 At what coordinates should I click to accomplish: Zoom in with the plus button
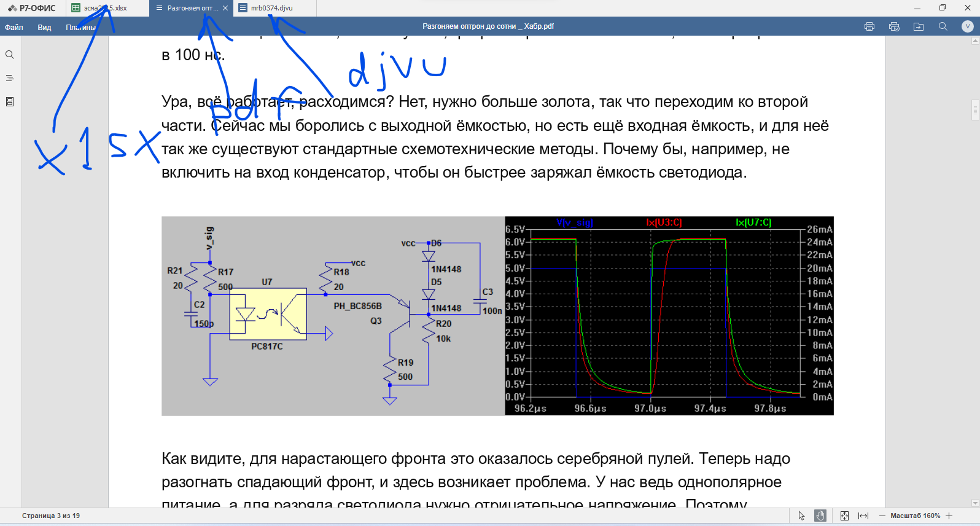[x=949, y=516]
